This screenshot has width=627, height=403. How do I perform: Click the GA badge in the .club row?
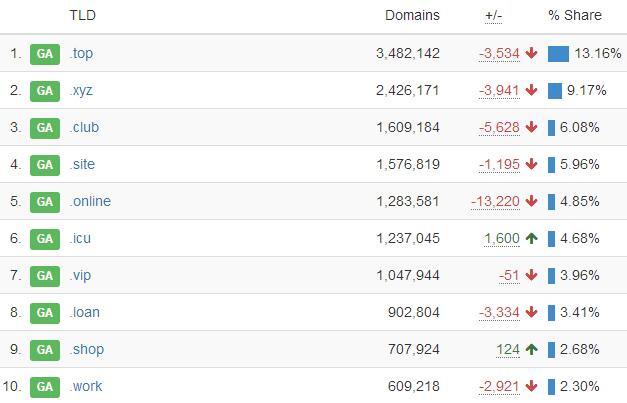click(45, 128)
